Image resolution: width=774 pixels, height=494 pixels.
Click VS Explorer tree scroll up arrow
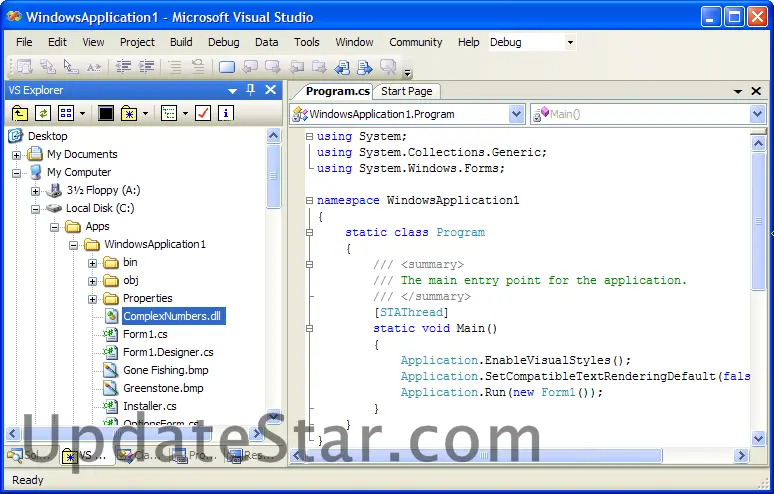coord(273,136)
